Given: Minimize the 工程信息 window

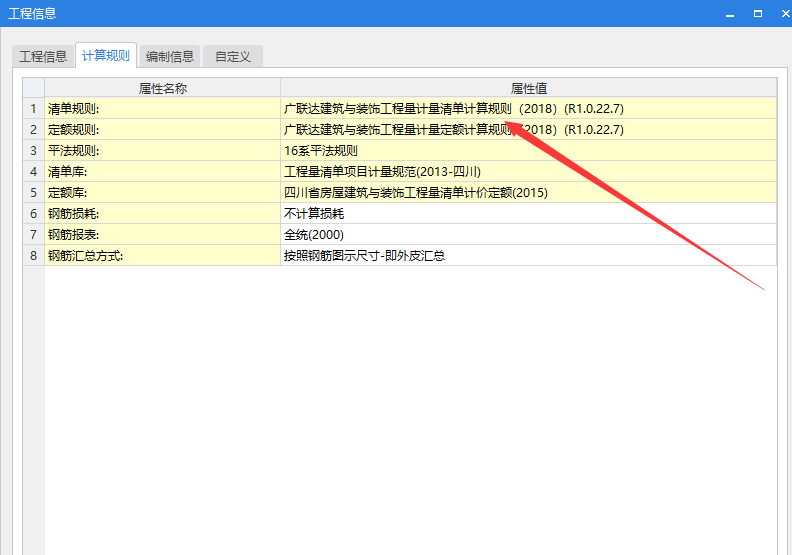Looking at the screenshot, I should tap(730, 14).
